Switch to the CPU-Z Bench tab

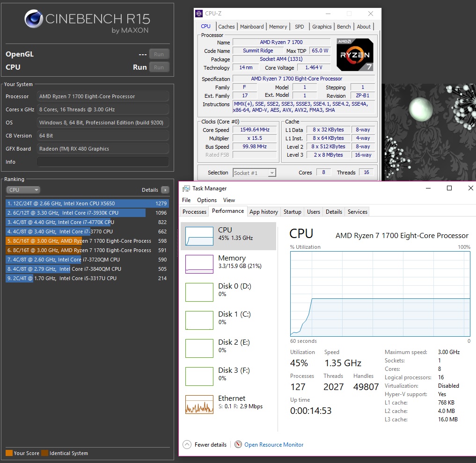point(344,27)
